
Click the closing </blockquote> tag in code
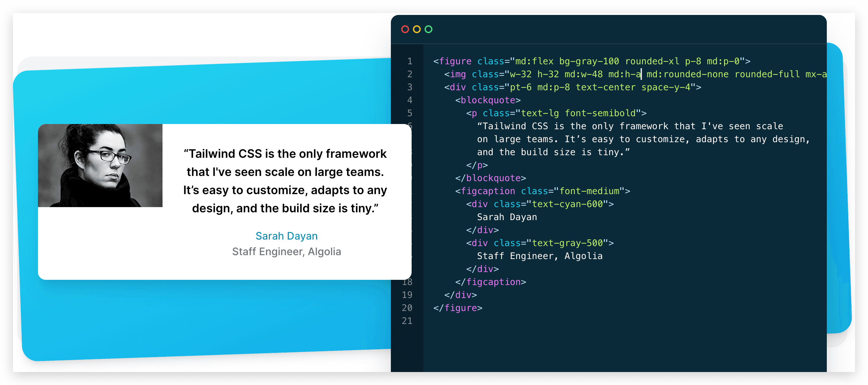pyautogui.click(x=491, y=178)
